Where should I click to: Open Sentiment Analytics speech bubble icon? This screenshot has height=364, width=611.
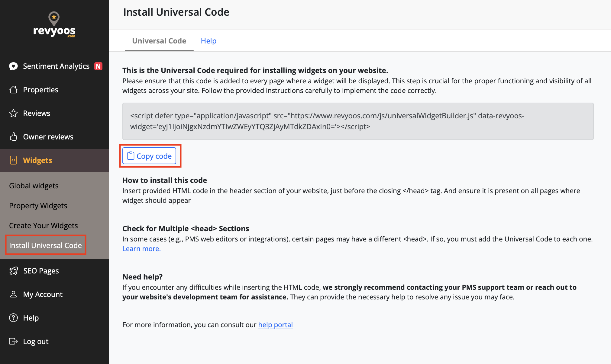click(x=13, y=66)
